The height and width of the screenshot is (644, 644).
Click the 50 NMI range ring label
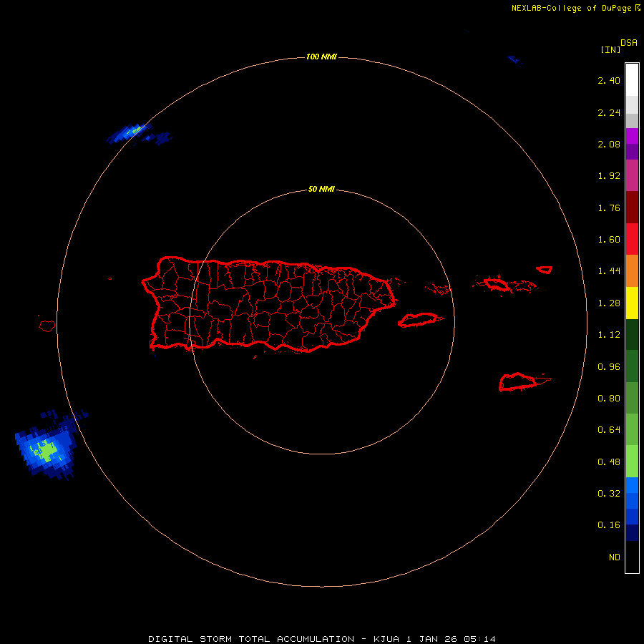(x=321, y=190)
